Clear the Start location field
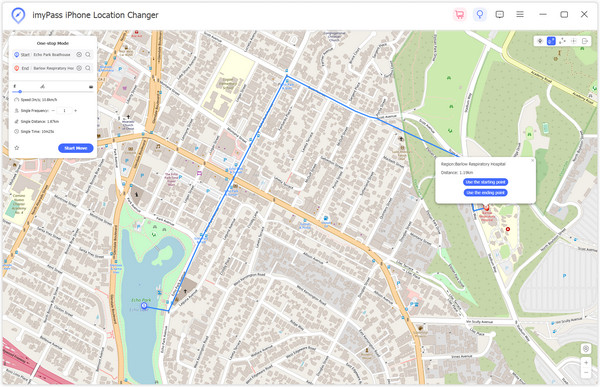This screenshot has height=387, width=600. [79, 55]
